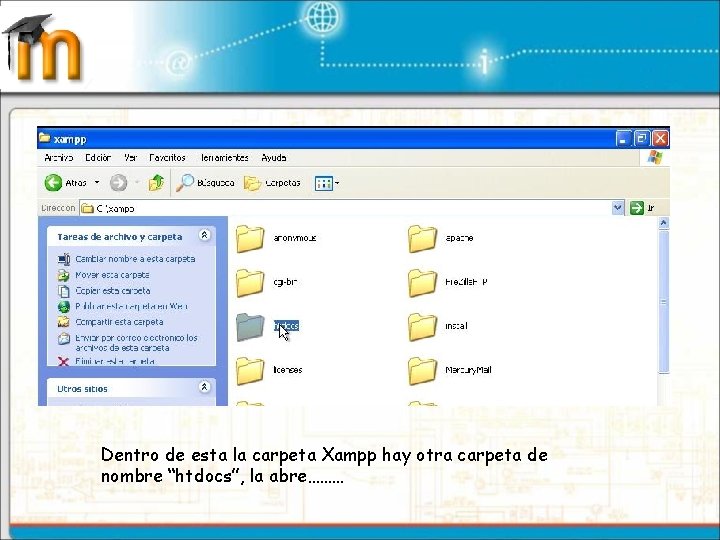Click the Windows flag logo icon

click(x=655, y=158)
